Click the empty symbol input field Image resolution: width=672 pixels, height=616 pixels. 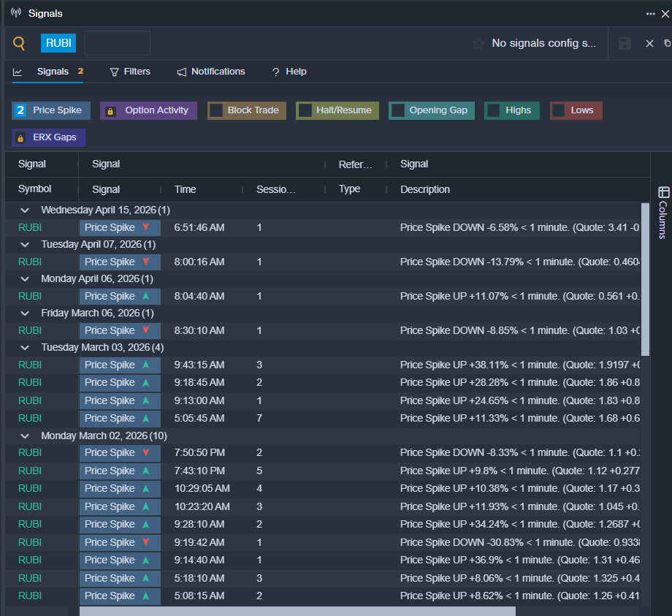coord(118,43)
